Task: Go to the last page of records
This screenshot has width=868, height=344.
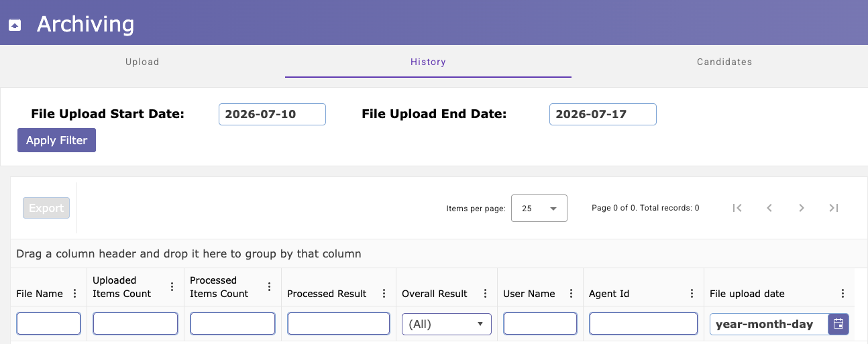Action: pyautogui.click(x=834, y=208)
